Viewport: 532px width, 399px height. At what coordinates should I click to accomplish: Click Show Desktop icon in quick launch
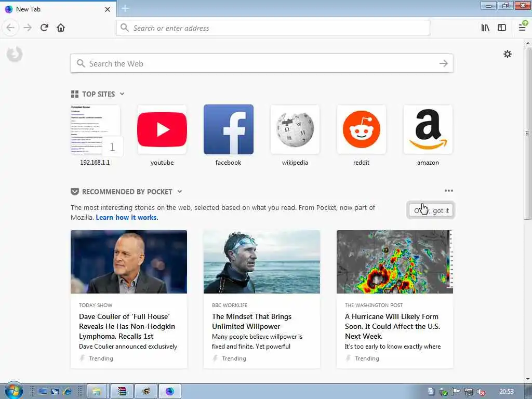43,392
